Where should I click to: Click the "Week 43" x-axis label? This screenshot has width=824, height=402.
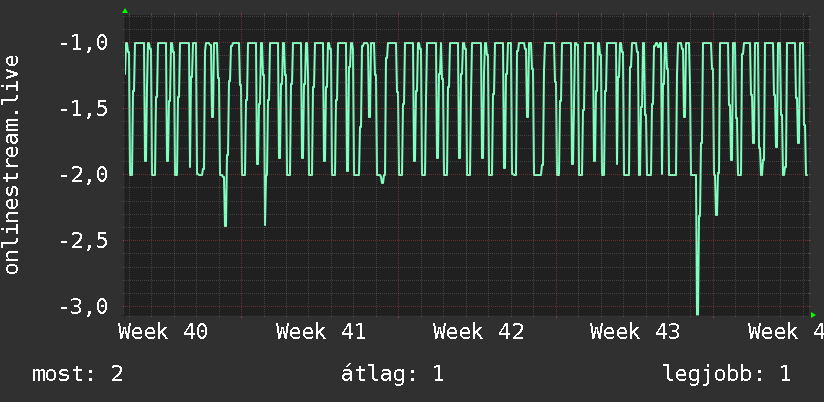point(635,332)
